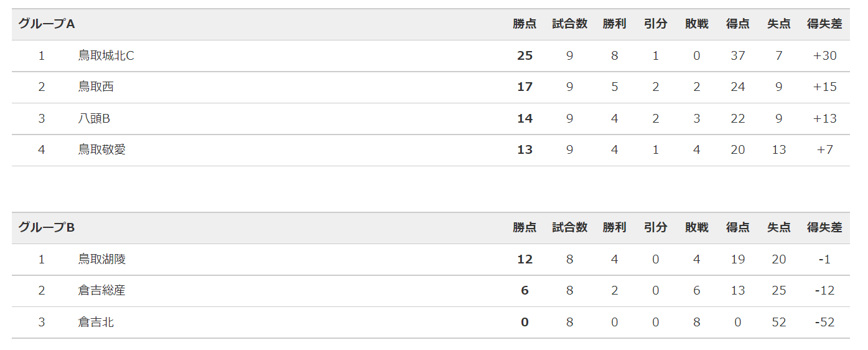
Task: Select team 倉吉北 row
Action: pyautogui.click(x=431, y=323)
